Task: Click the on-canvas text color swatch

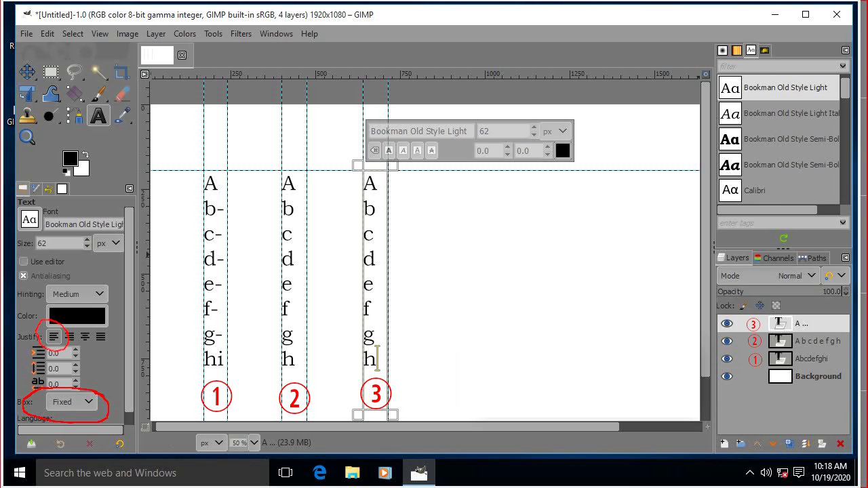Action: click(563, 150)
